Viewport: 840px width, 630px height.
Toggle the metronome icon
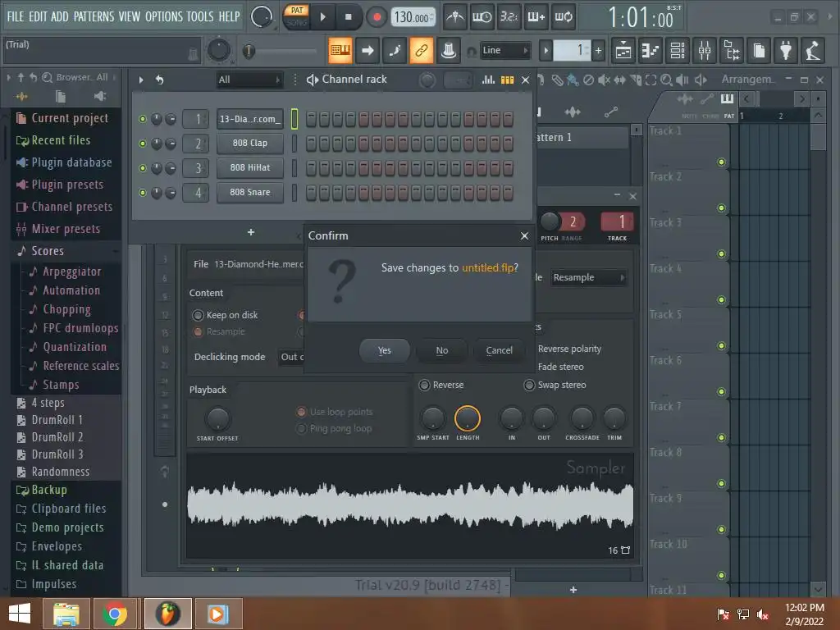click(455, 17)
